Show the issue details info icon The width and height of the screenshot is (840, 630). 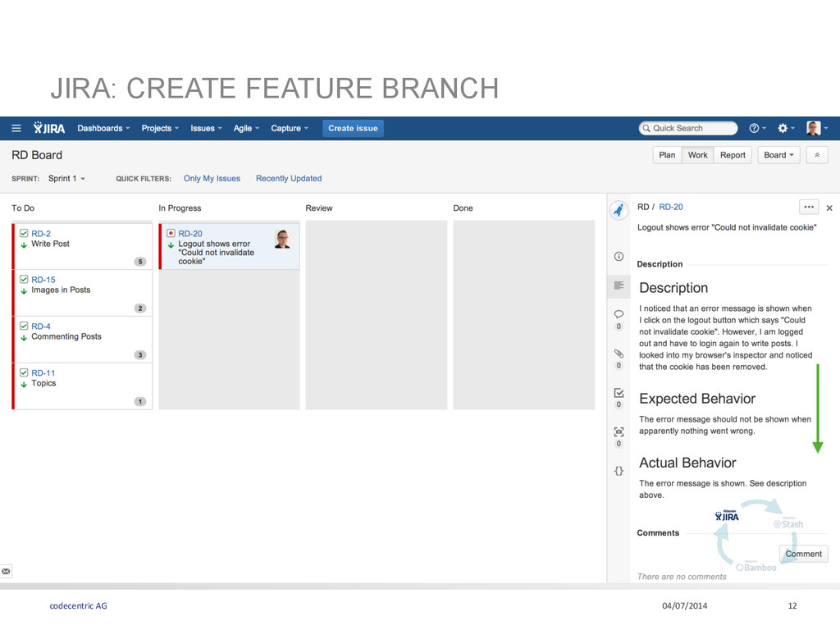[619, 257]
